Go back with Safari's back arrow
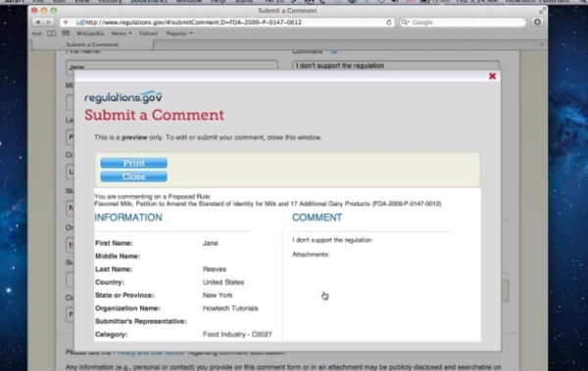This screenshot has height=371, width=588. pyautogui.click(x=37, y=23)
